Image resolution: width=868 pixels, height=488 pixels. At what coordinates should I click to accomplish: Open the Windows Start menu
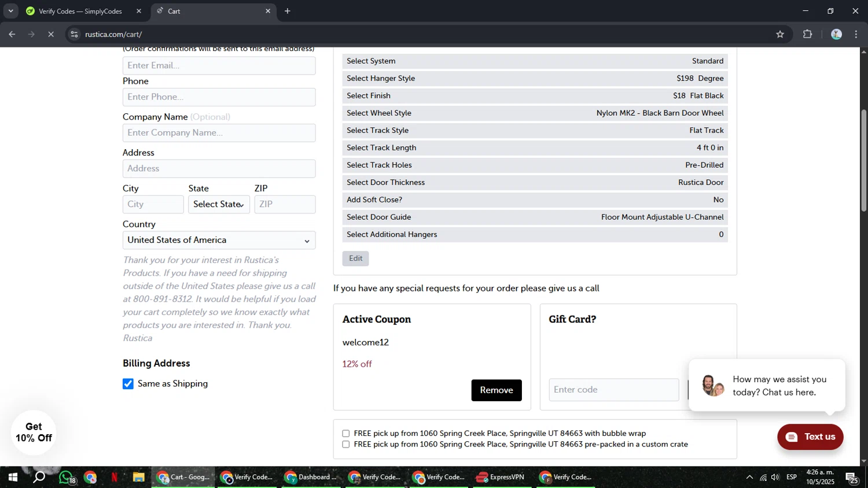click(x=13, y=478)
